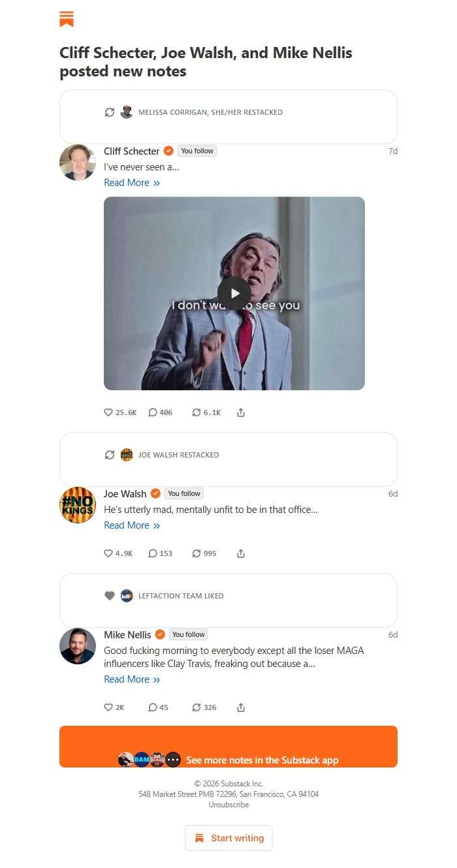
Task: Open comments on Cliff Schecter's note
Action: (153, 412)
